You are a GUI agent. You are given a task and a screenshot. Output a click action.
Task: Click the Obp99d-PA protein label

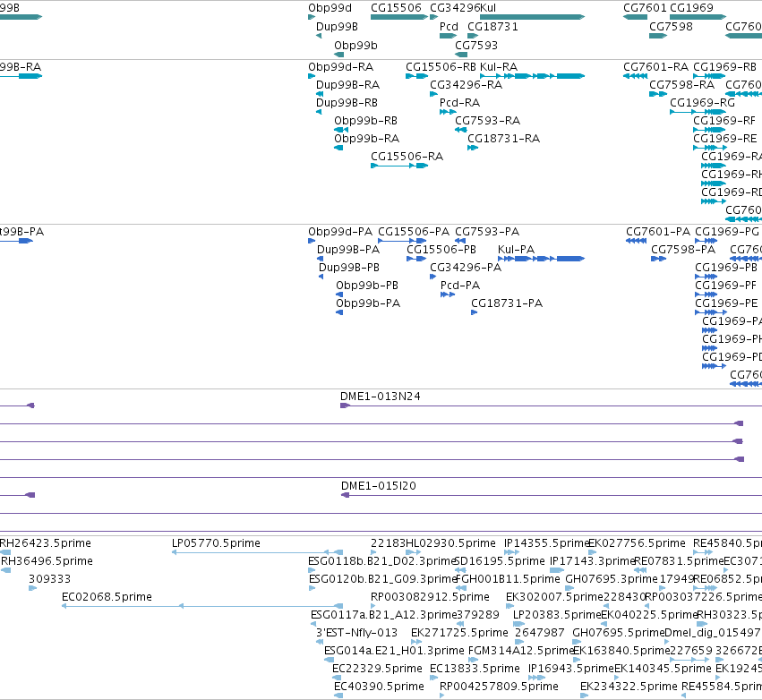click(340, 232)
